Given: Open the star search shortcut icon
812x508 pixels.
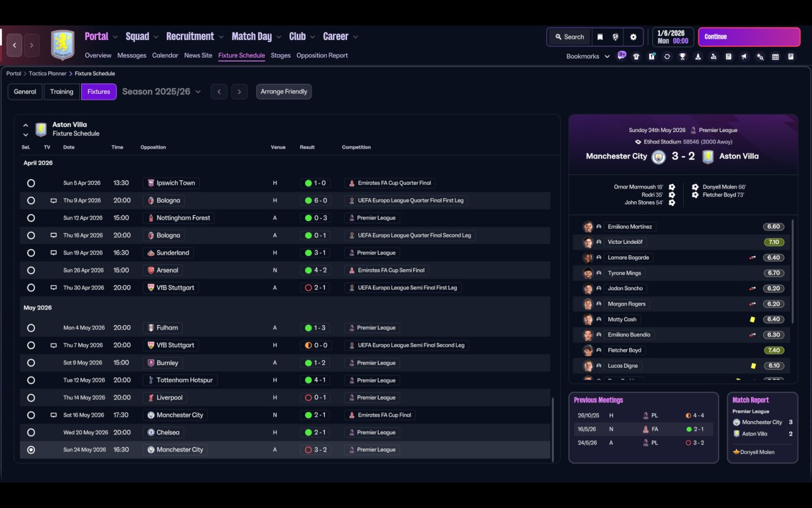Looking at the screenshot, I should point(760,57).
